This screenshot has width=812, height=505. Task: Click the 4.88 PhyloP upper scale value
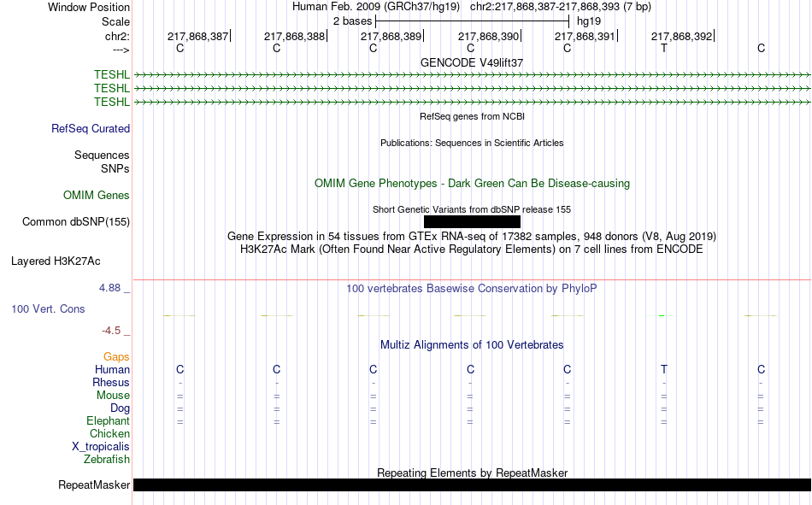coord(109,287)
